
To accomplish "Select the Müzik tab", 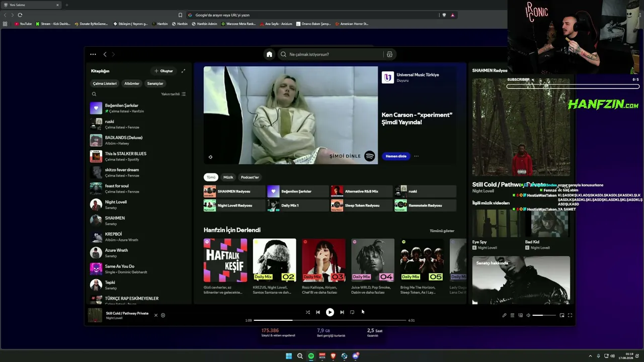I will coord(228,177).
